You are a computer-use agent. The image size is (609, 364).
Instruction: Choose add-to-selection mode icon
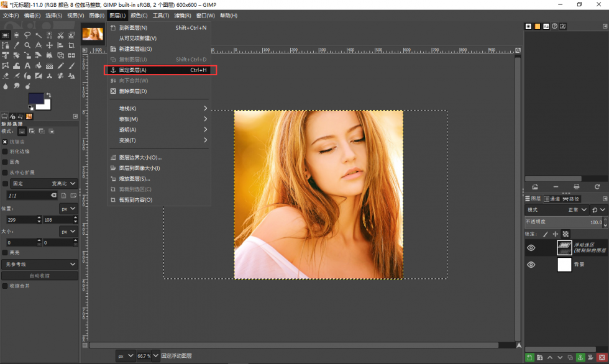32,131
